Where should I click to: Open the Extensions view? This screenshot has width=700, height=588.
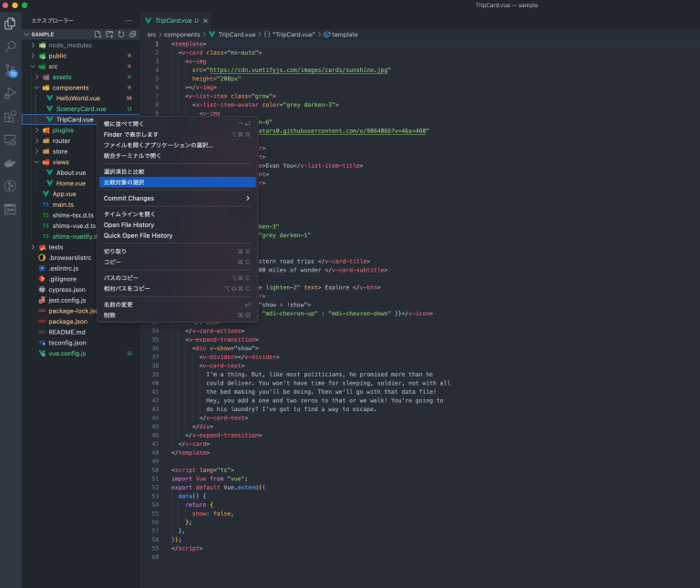tap(11, 117)
